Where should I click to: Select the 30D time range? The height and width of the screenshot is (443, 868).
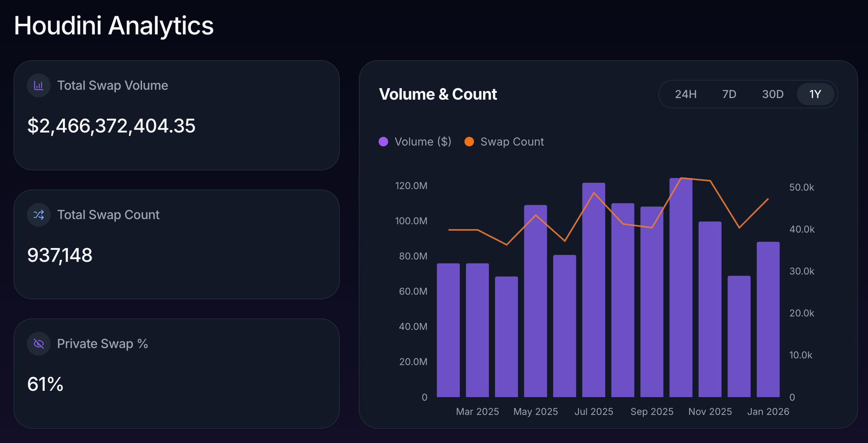tap(773, 94)
